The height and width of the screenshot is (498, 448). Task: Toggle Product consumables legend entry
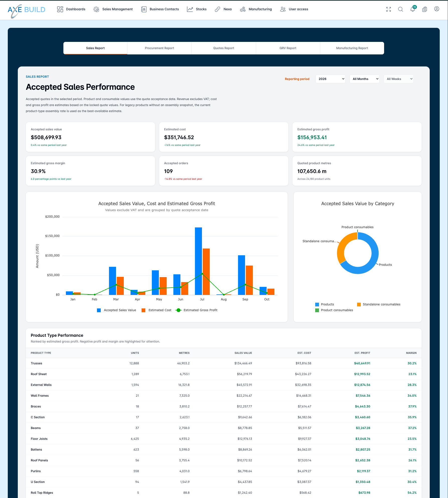(x=334, y=310)
